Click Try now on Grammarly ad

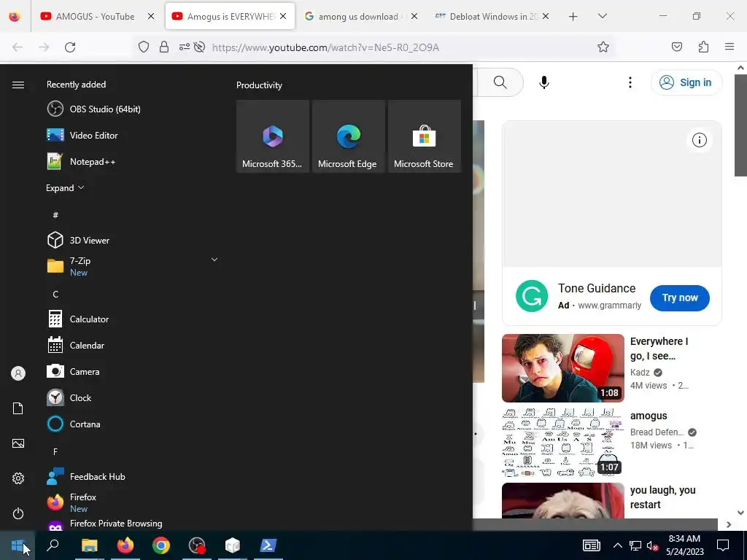[680, 297]
